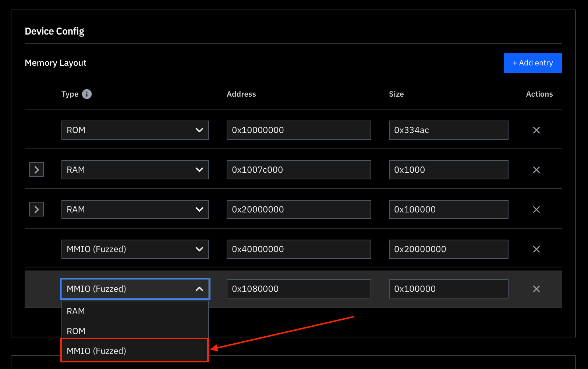Remove the MMIO entry at 0x1080000
Image resolution: width=588 pixels, height=369 pixels.
click(x=536, y=289)
